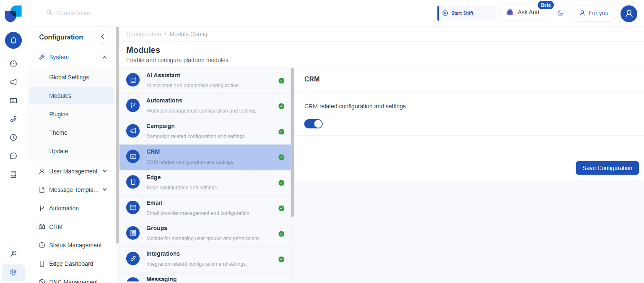
Task: Open the clock history icon in left rail
Action: 13,137
